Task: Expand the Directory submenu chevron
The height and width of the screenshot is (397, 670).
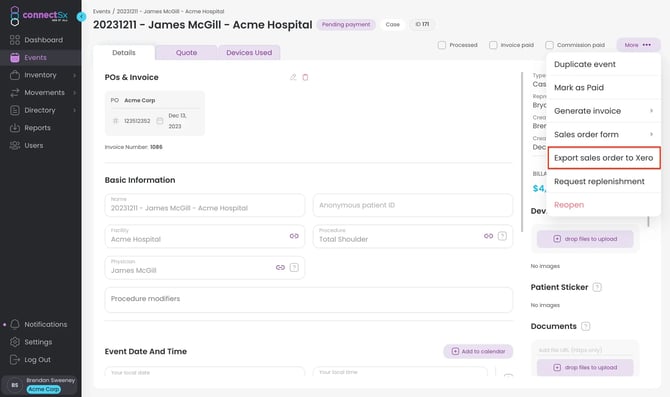Action: (x=74, y=110)
